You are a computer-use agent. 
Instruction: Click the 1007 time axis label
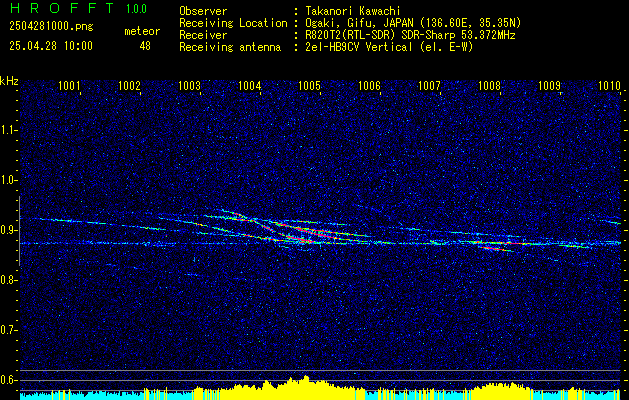point(430,85)
